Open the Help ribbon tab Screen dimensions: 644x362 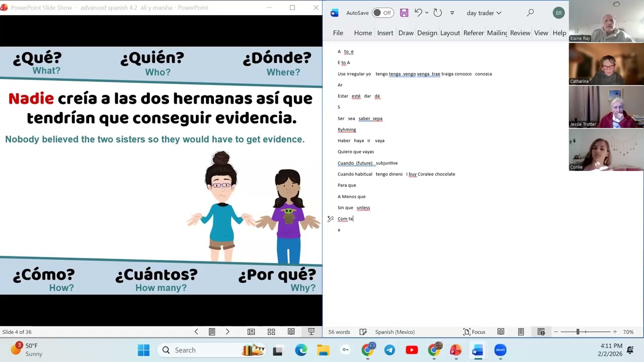coord(559,33)
